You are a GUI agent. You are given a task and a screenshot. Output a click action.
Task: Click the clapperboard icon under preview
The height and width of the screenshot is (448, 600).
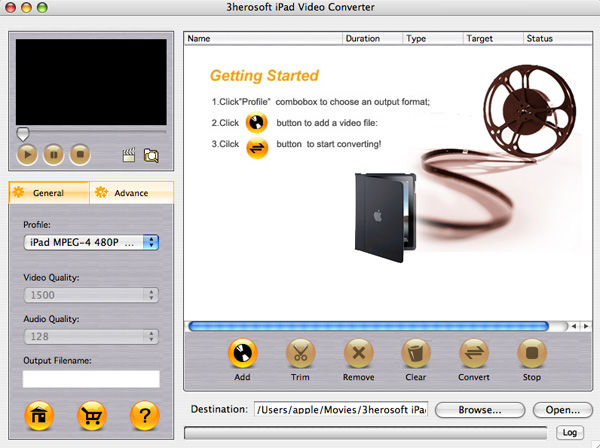129,155
